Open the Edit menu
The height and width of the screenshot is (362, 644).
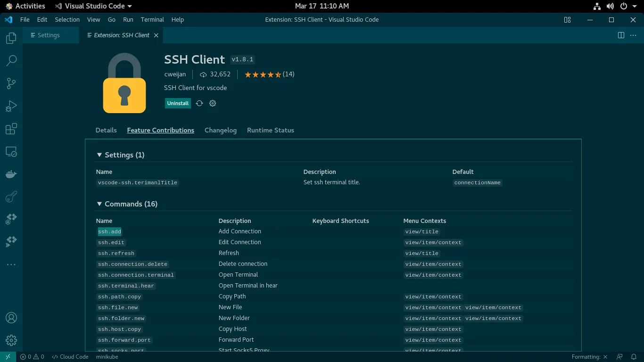coord(42,20)
